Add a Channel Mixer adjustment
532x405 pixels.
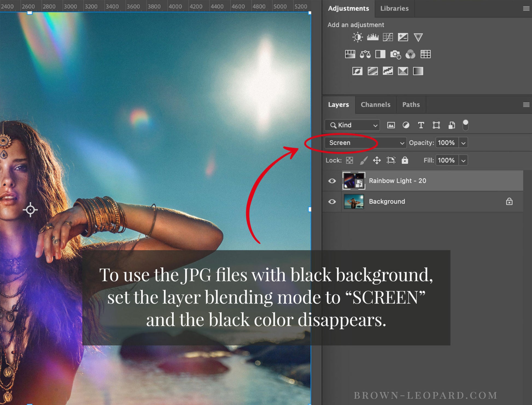click(410, 54)
